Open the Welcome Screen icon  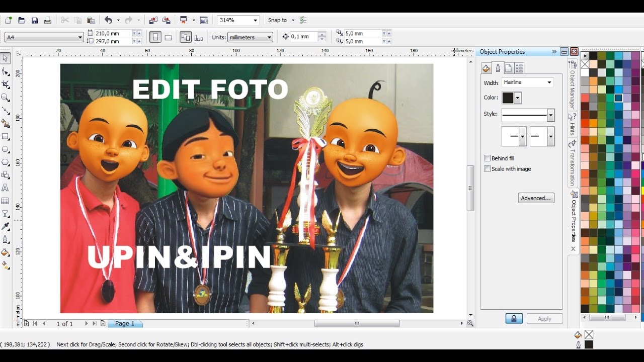pyautogui.click(x=204, y=20)
